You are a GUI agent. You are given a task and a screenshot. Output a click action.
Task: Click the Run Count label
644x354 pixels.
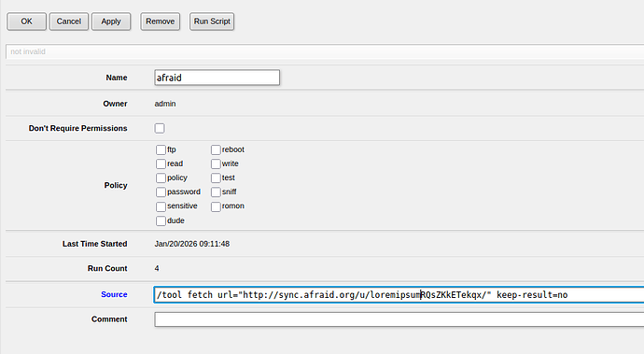pos(107,268)
